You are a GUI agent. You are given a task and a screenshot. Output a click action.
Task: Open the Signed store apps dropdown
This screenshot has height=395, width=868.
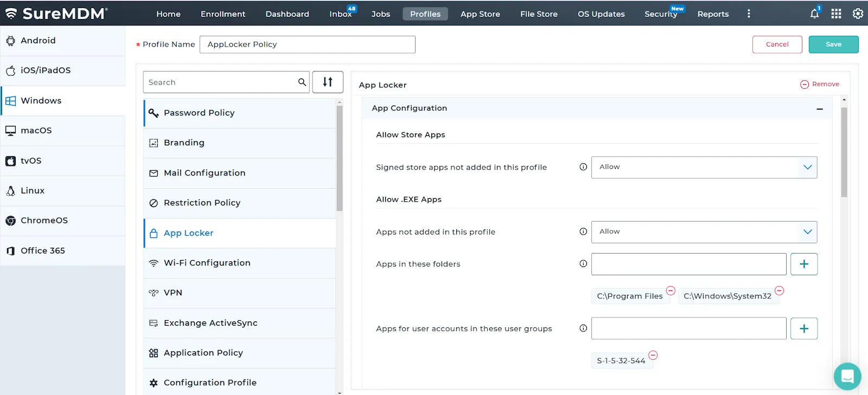(704, 167)
